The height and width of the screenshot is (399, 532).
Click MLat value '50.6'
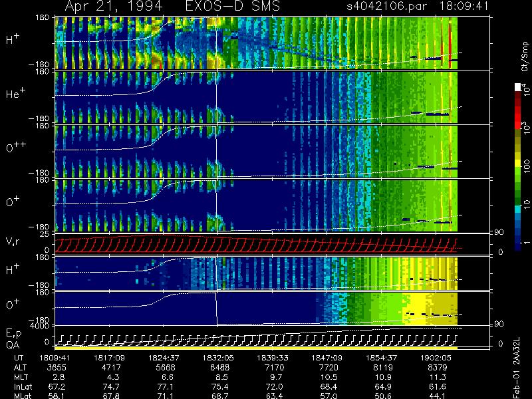(383, 396)
